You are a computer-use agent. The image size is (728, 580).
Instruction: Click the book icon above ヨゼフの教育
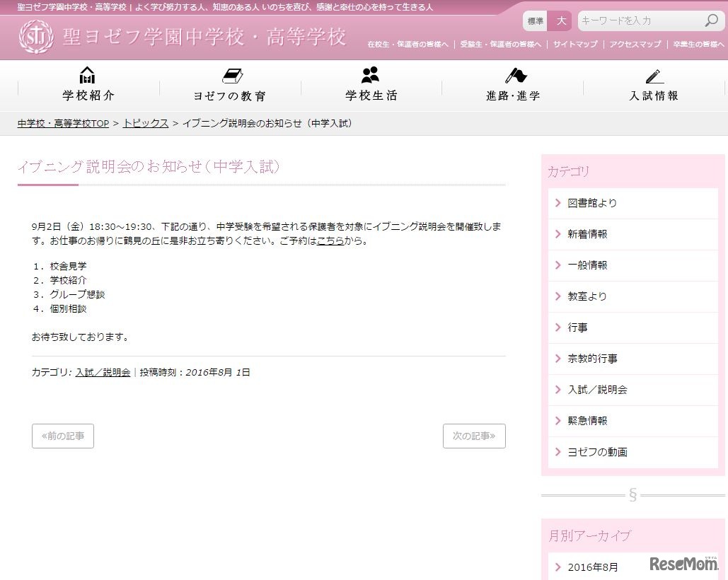click(x=231, y=76)
